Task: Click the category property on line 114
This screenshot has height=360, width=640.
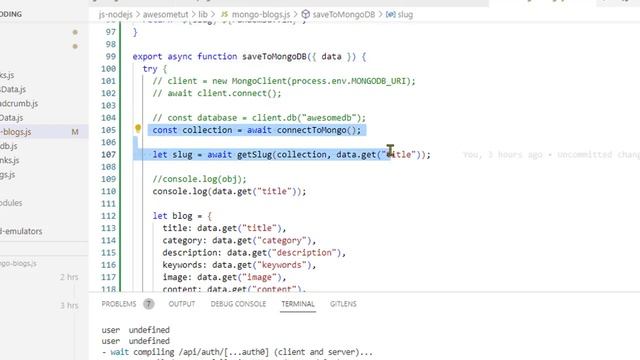Action: (185, 240)
